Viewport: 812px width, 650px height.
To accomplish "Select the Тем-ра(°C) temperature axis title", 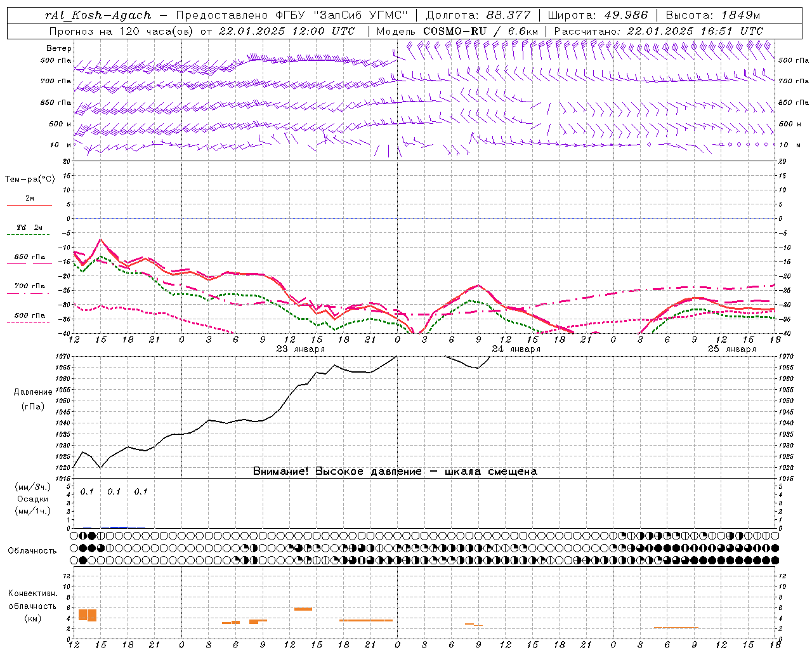I will tap(30, 180).
